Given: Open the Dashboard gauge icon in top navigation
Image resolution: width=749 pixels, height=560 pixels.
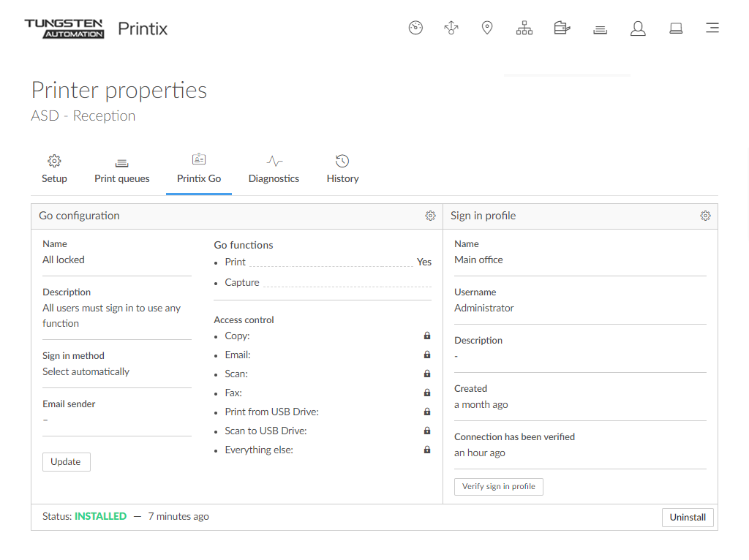Looking at the screenshot, I should pyautogui.click(x=415, y=29).
